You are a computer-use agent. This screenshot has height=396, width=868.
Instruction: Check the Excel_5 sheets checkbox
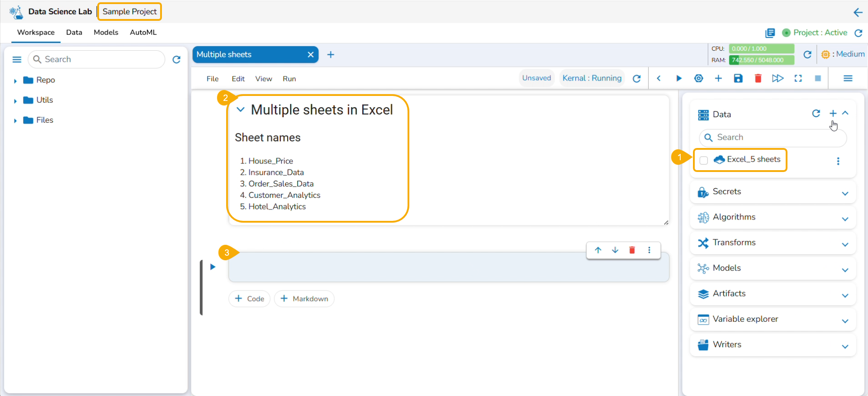[x=703, y=160]
